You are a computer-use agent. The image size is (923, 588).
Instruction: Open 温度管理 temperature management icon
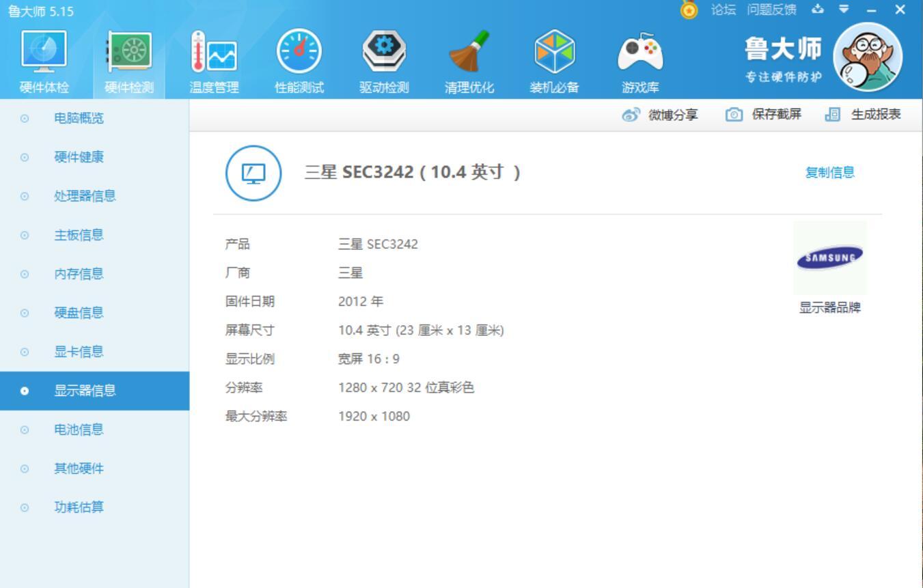coord(215,63)
